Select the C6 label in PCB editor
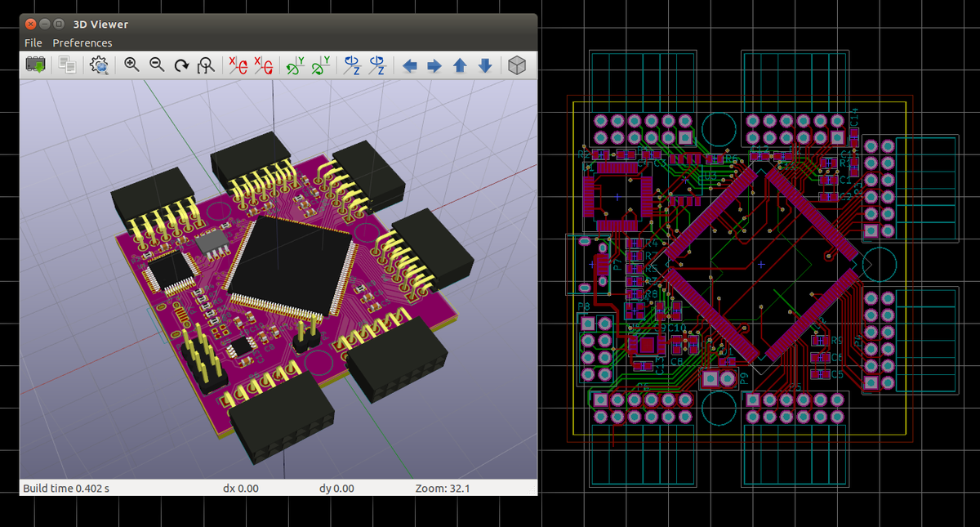 tap(836, 358)
